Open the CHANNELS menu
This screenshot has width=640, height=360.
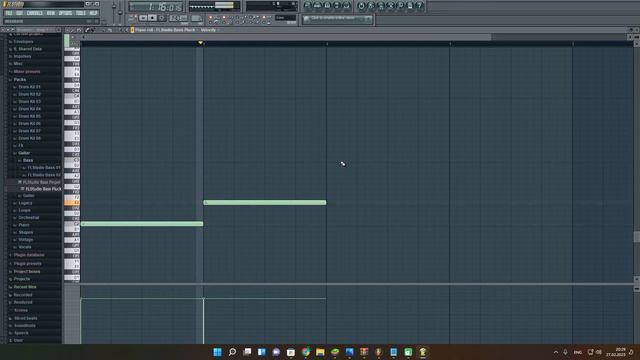pyautogui.click(x=35, y=13)
